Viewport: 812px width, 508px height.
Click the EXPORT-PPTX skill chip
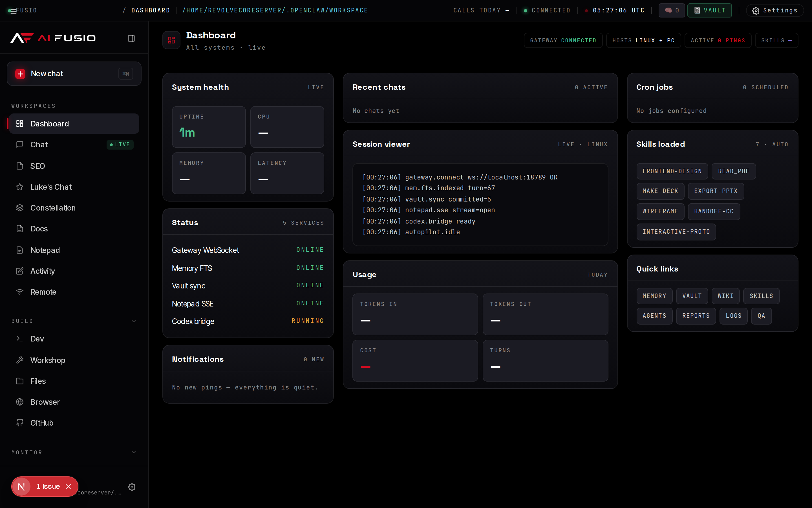(716, 191)
